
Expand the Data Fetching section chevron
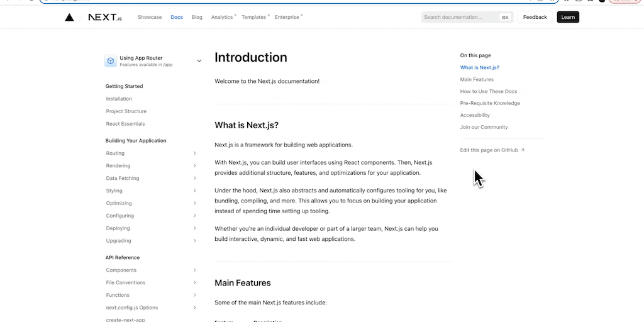click(x=194, y=179)
